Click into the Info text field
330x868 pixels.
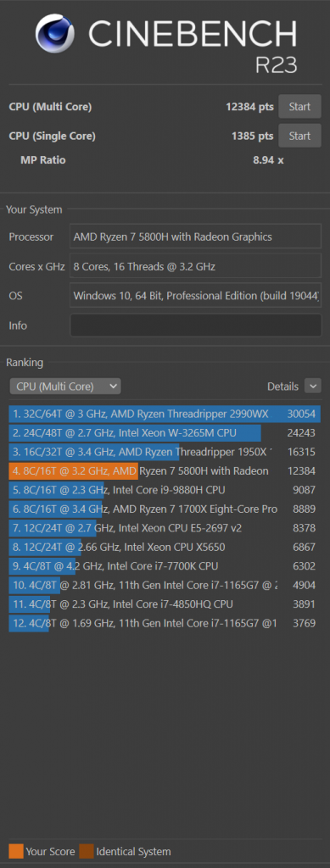pos(195,325)
